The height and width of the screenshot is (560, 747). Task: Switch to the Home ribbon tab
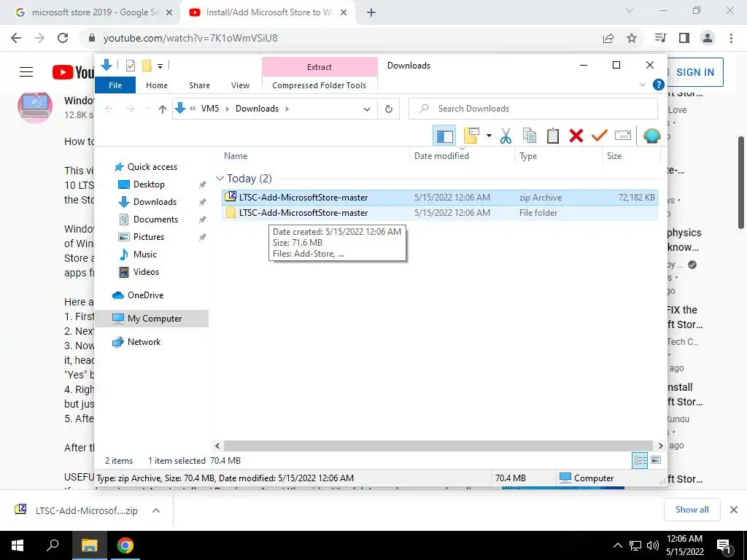pos(157,85)
